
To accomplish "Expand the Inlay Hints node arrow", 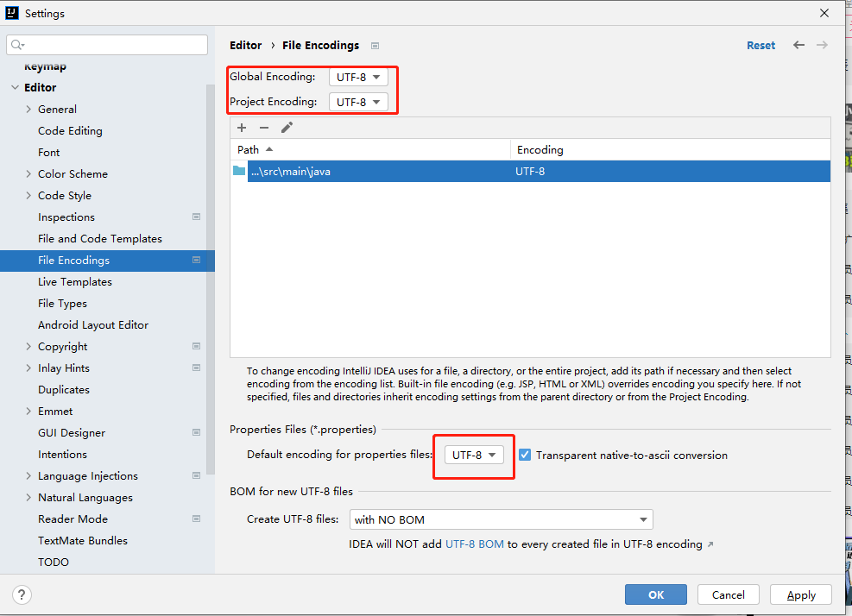I will coord(28,368).
